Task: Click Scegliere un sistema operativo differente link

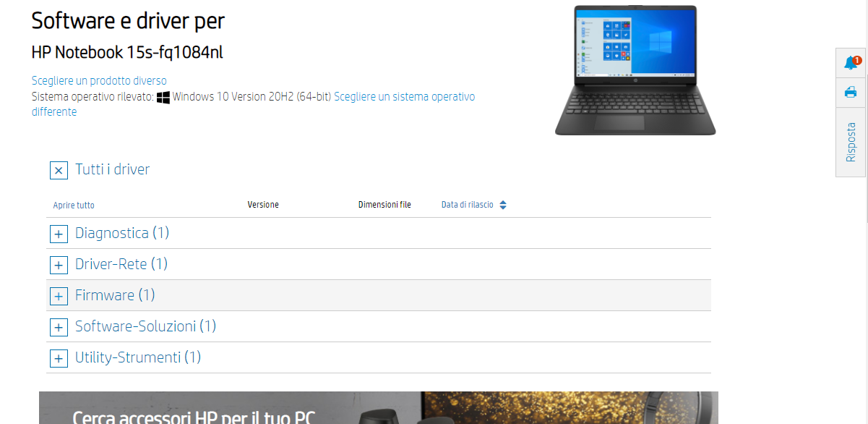Action: click(404, 97)
